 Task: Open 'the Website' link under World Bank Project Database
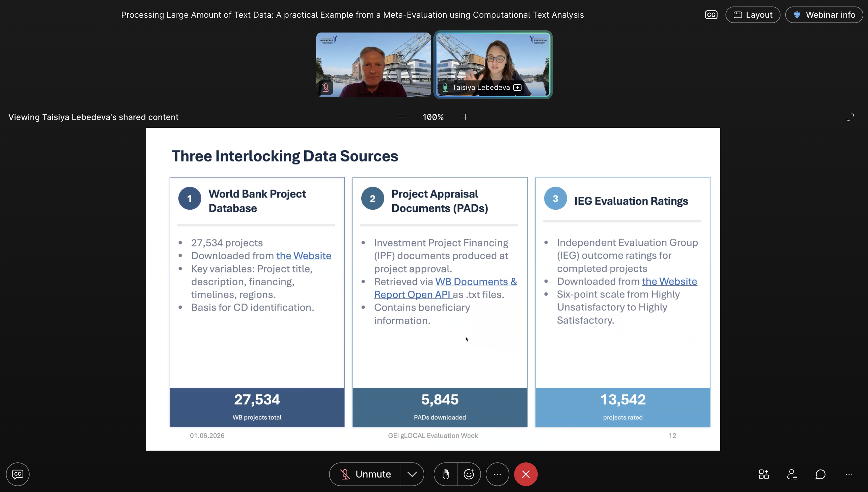304,255
